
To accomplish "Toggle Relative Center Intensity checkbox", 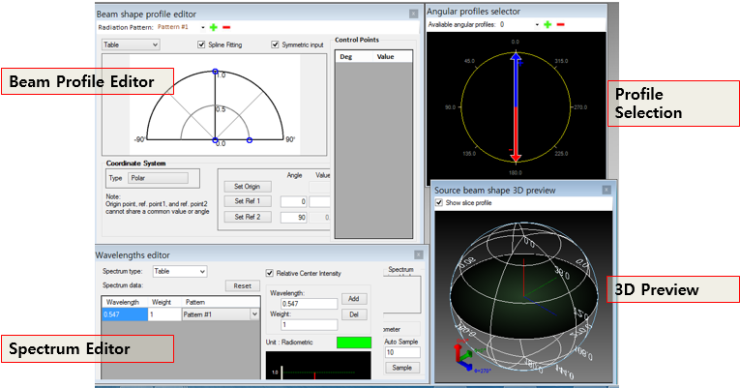I will pyautogui.click(x=269, y=273).
